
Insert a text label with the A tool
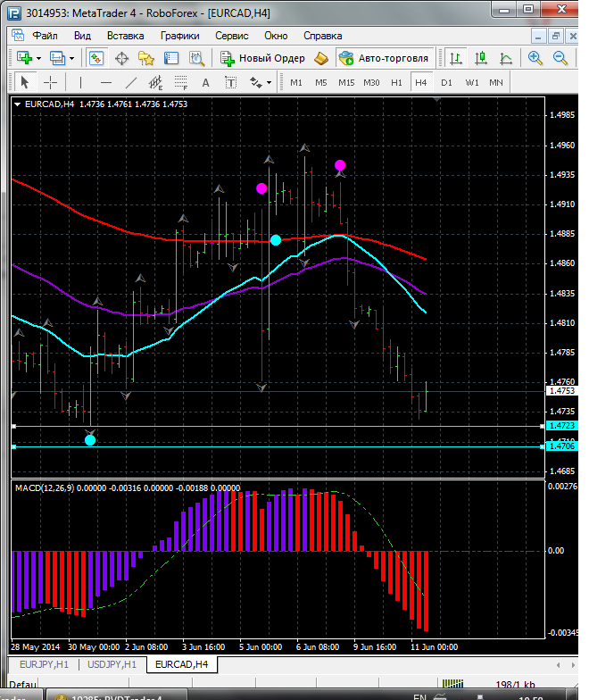(205, 82)
